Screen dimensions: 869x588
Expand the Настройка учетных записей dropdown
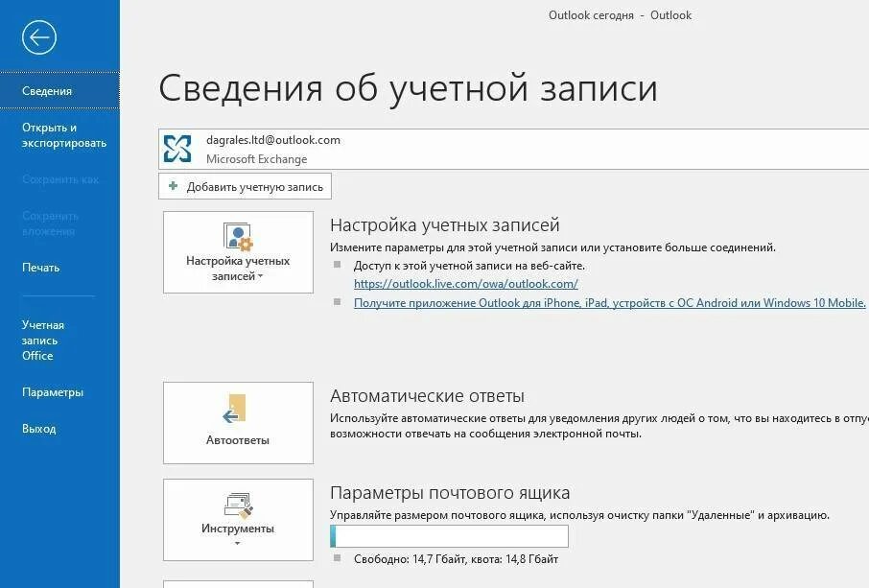(238, 252)
